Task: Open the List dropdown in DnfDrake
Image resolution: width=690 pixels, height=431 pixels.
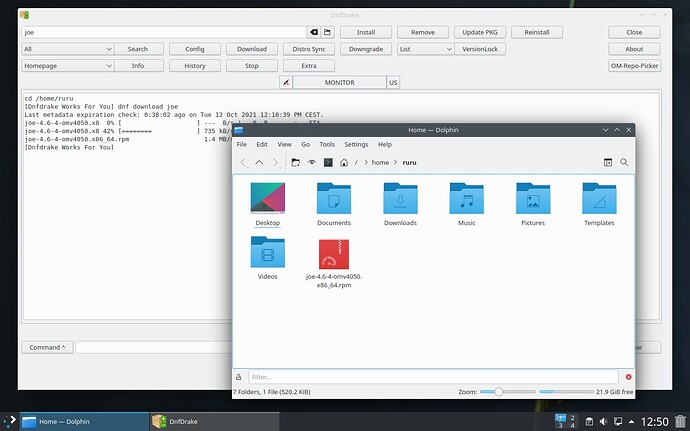Action: point(425,49)
